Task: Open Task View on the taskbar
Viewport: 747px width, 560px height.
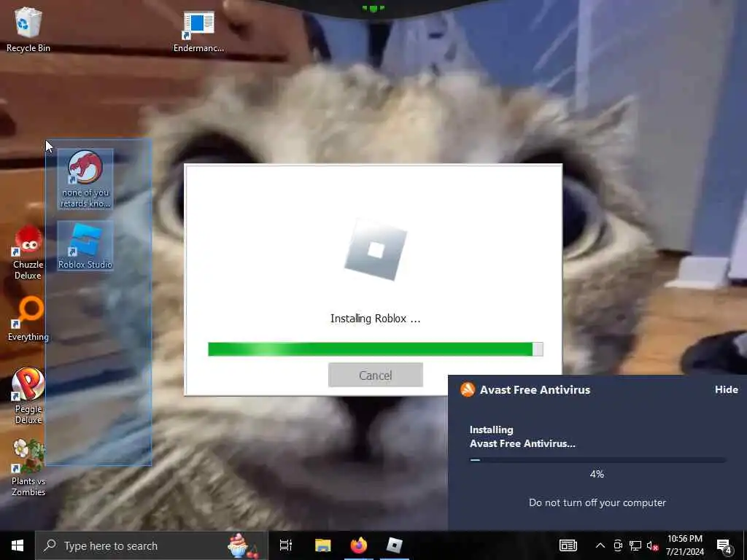Action: point(286,545)
